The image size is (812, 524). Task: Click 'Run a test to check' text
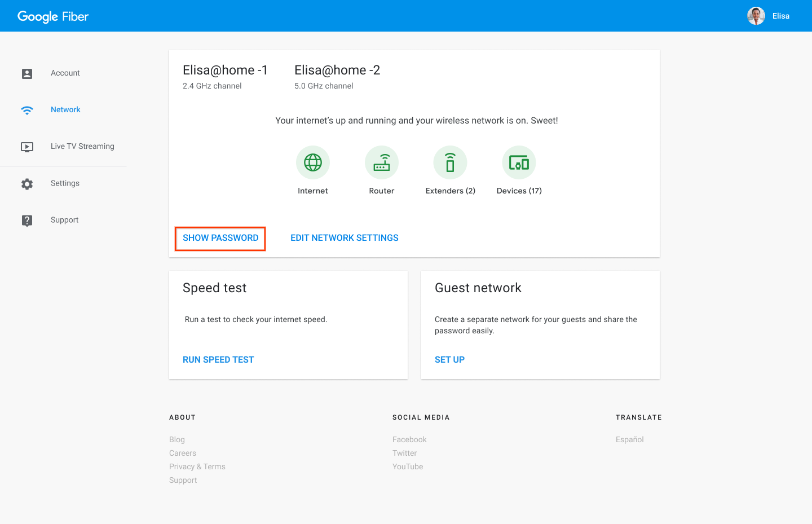(256, 319)
